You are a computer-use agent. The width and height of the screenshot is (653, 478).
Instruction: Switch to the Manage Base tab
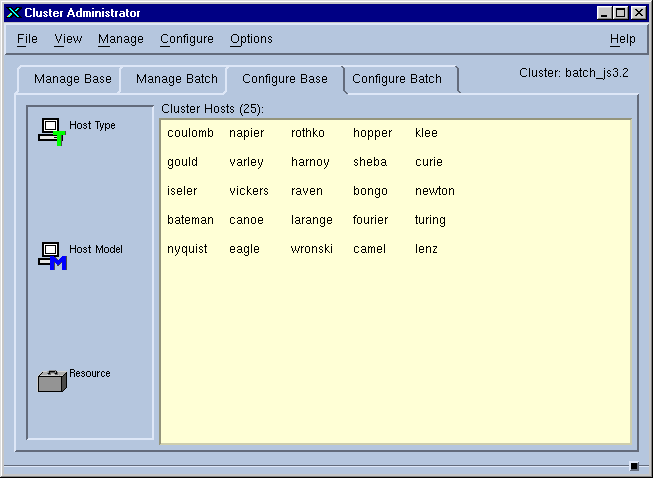point(72,79)
